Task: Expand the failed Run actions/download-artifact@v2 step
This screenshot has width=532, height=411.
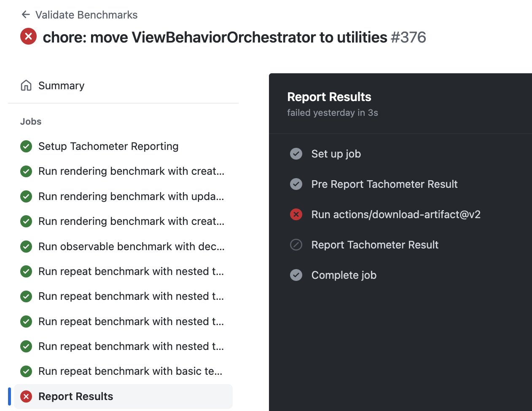Action: coord(396,214)
